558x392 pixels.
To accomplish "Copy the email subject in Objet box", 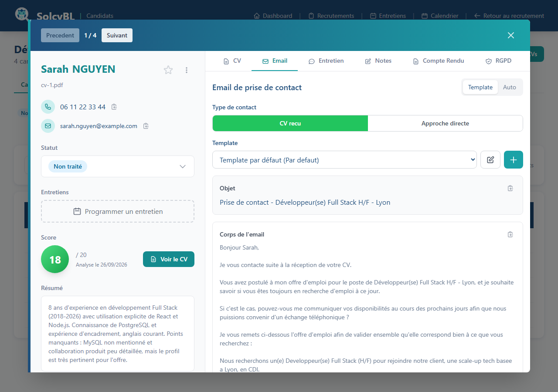I will [510, 188].
